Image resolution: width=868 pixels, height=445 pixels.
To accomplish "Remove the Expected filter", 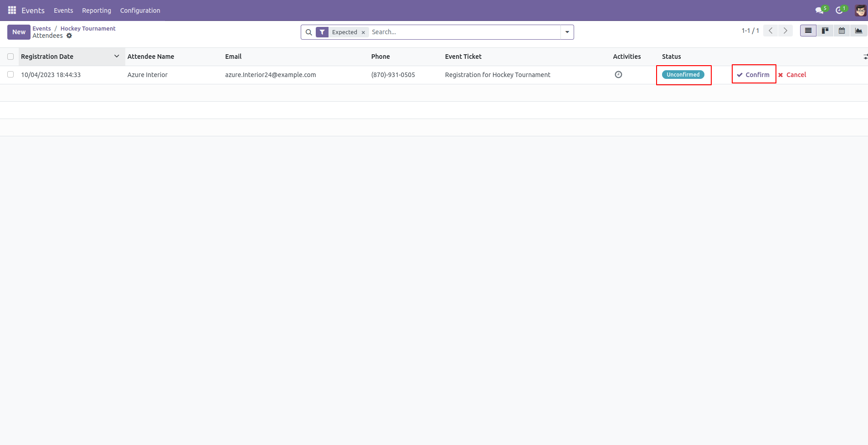I will [363, 32].
